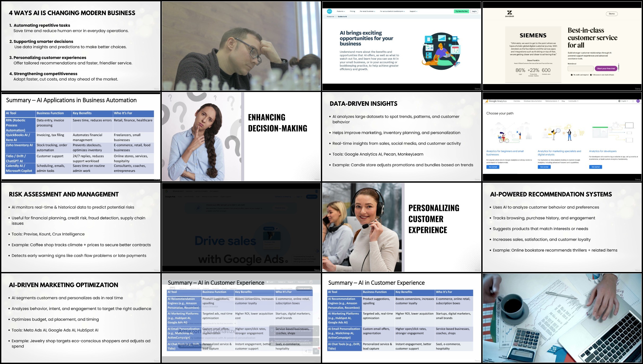Click the Work Email input field
The image size is (643, 364).
580,68
